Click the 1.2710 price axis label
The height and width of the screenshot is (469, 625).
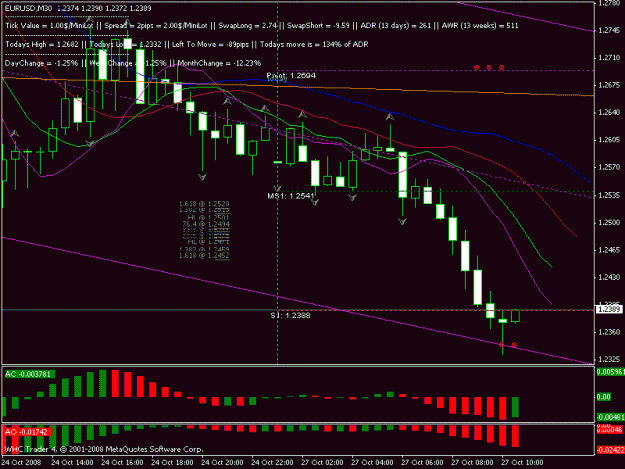coord(609,58)
